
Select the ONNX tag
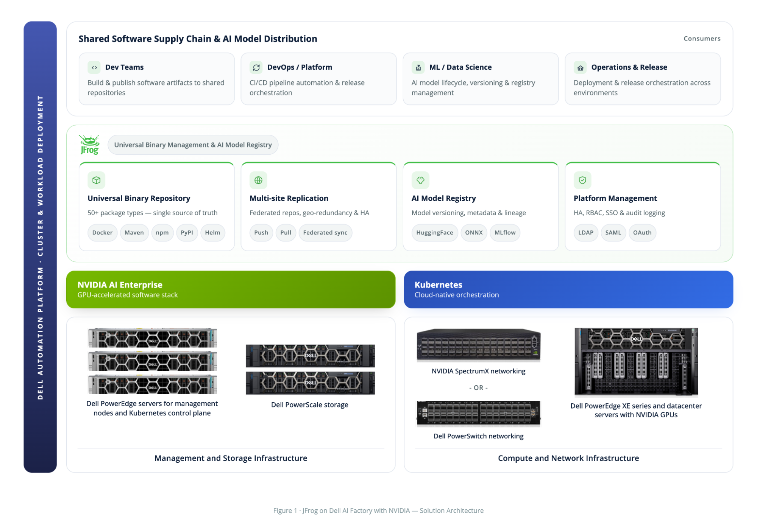coord(474,233)
